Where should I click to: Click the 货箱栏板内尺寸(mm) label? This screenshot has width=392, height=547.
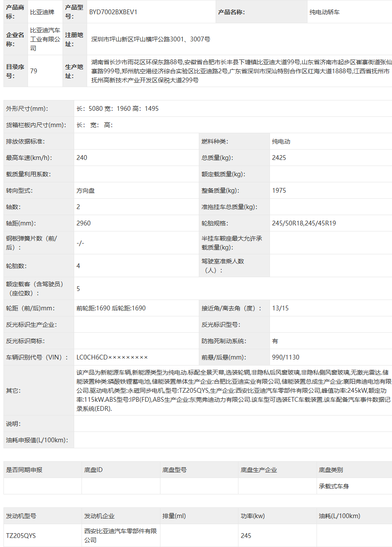36,125
